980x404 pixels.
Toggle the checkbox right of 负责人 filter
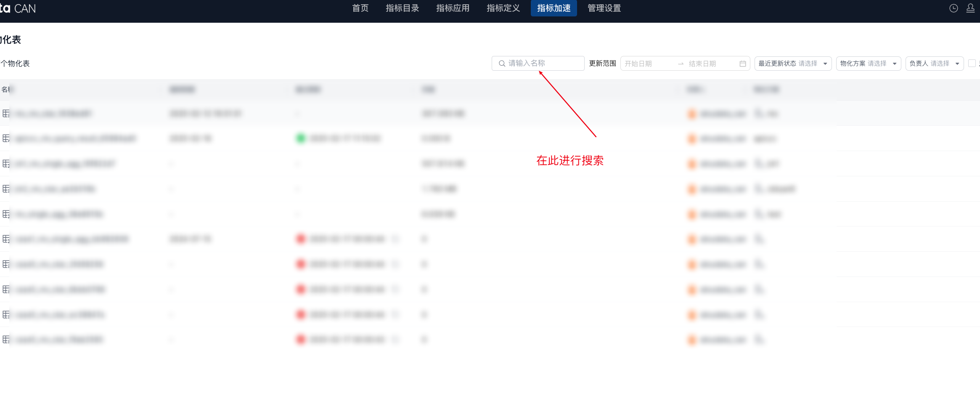point(972,63)
